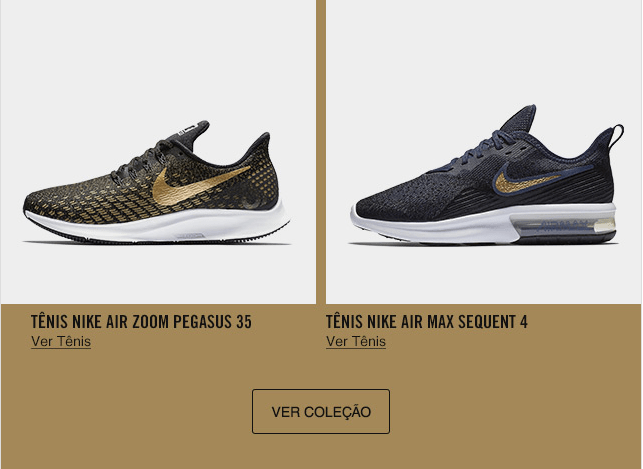This screenshot has height=469, width=643.
Task: Follow the Ver Tênis link under Air Max Sequent 4
Action: pos(356,342)
